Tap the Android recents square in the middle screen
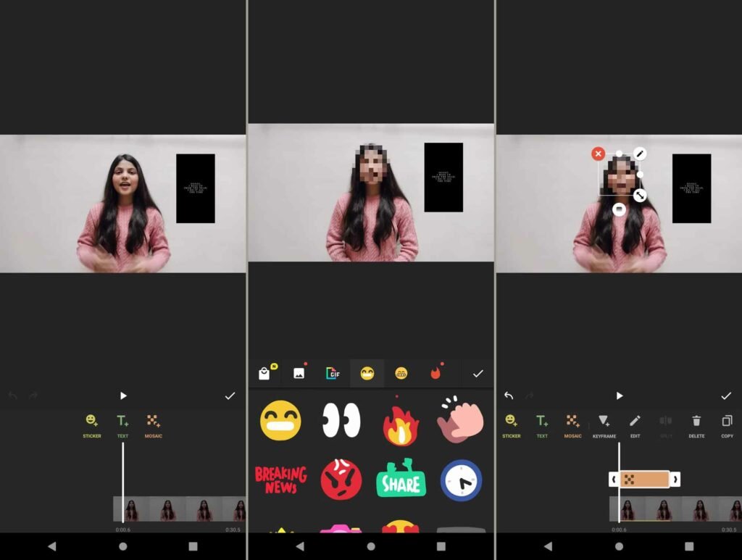This screenshot has height=560, width=742. 441,546
